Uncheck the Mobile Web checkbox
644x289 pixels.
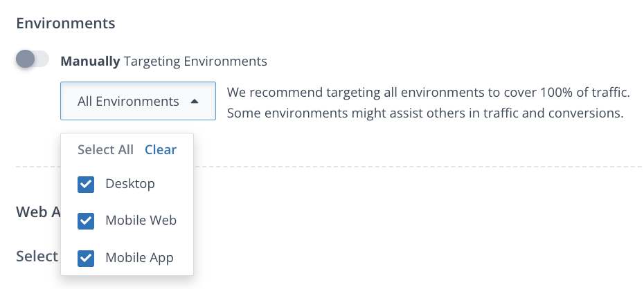86,221
